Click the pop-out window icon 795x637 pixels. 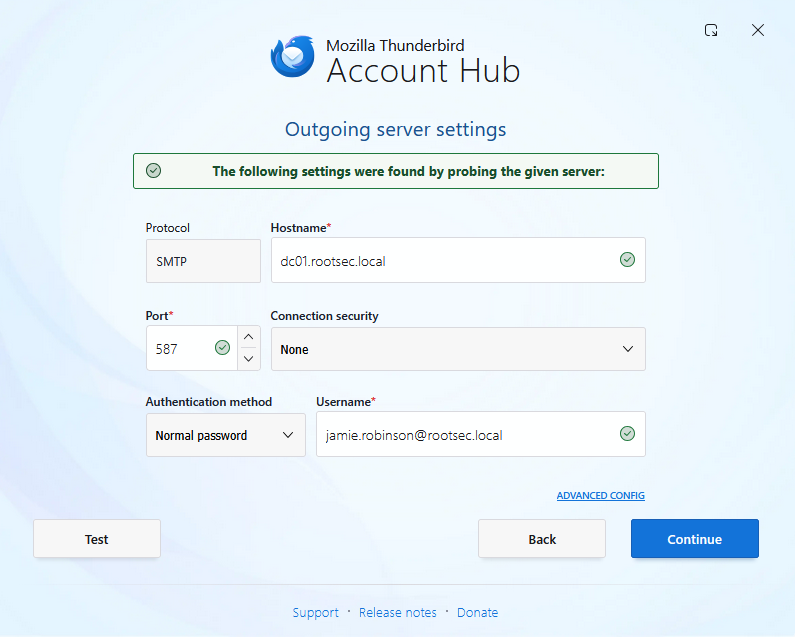coord(711,30)
